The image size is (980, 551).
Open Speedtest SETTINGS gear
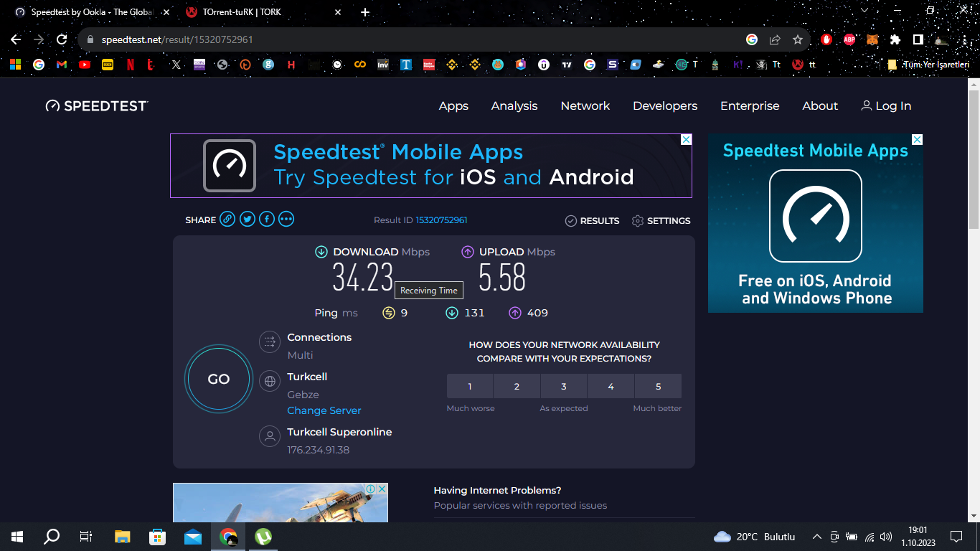tap(661, 221)
